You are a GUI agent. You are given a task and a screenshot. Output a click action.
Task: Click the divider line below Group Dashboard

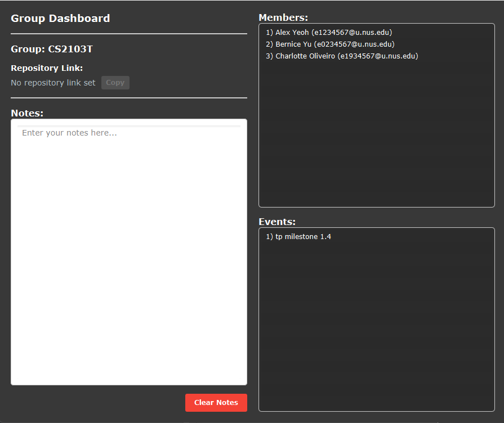129,34
